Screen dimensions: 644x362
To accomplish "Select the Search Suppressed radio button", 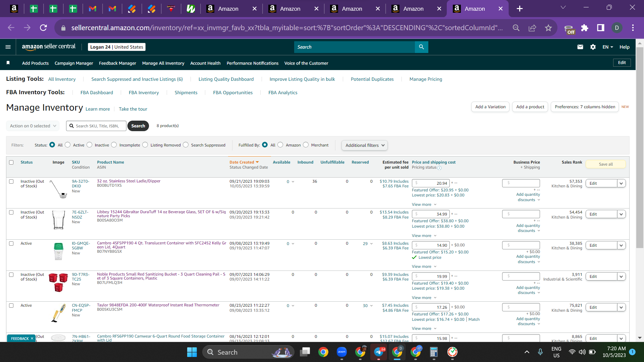I will pos(186,145).
